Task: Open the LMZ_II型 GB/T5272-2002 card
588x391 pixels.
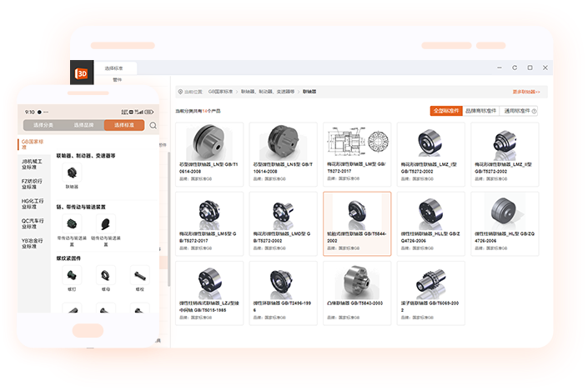Action: tap(505, 154)
